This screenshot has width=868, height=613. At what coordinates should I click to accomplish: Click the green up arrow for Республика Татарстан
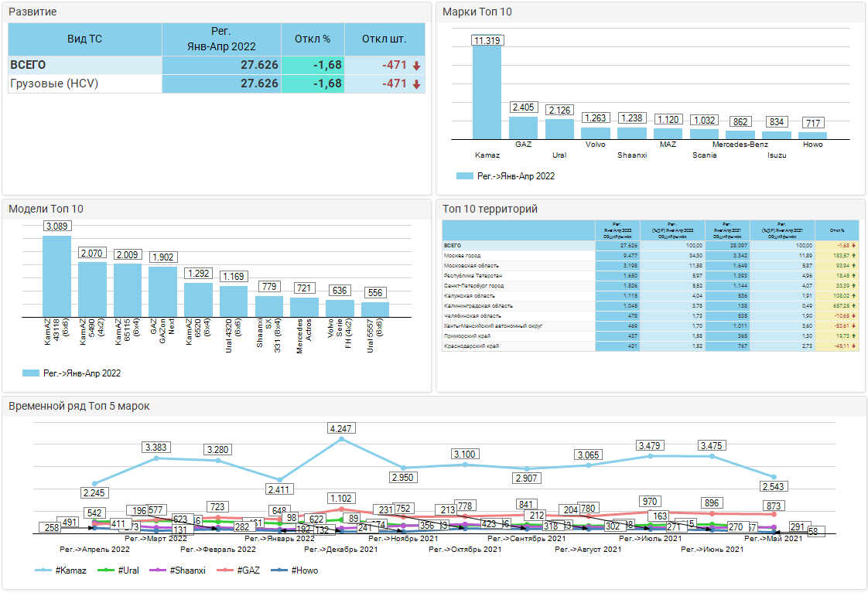[x=853, y=275]
